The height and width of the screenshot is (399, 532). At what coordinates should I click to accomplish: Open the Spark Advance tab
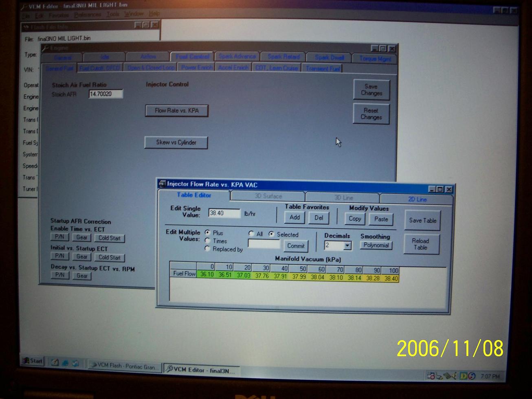237,57
